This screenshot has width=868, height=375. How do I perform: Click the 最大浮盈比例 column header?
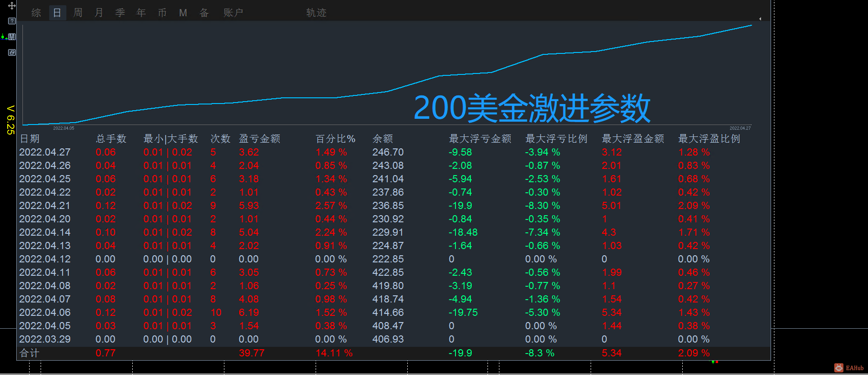pyautogui.click(x=709, y=139)
